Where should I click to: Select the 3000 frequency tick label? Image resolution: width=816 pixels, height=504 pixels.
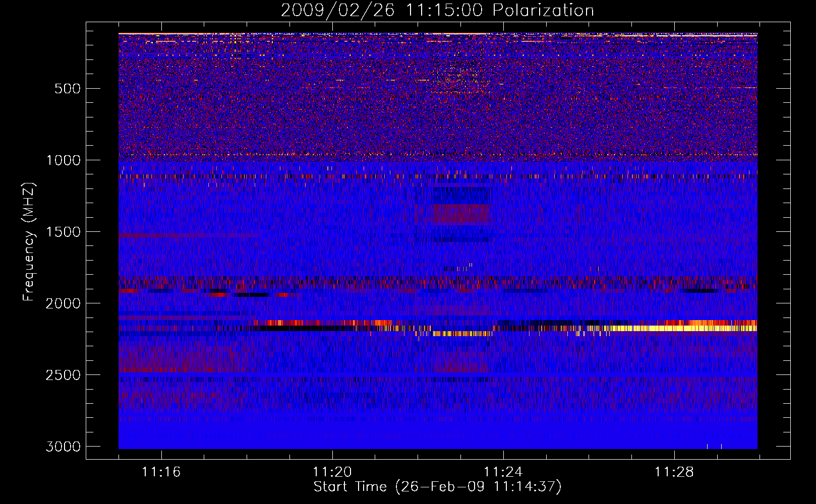[63, 447]
